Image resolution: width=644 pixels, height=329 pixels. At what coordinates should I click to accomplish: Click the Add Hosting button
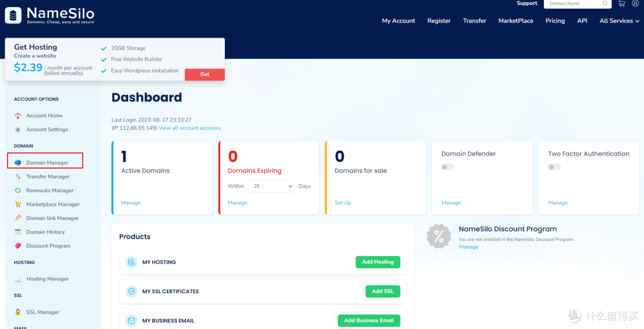coord(378,262)
